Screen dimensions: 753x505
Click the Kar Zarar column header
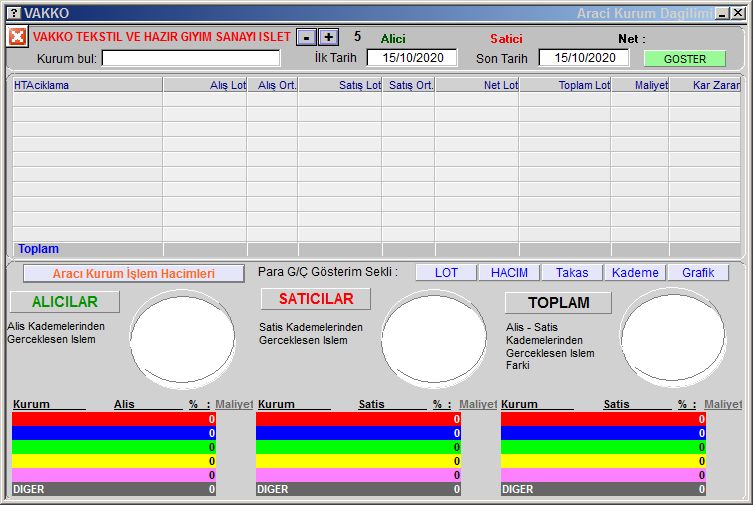[705, 85]
